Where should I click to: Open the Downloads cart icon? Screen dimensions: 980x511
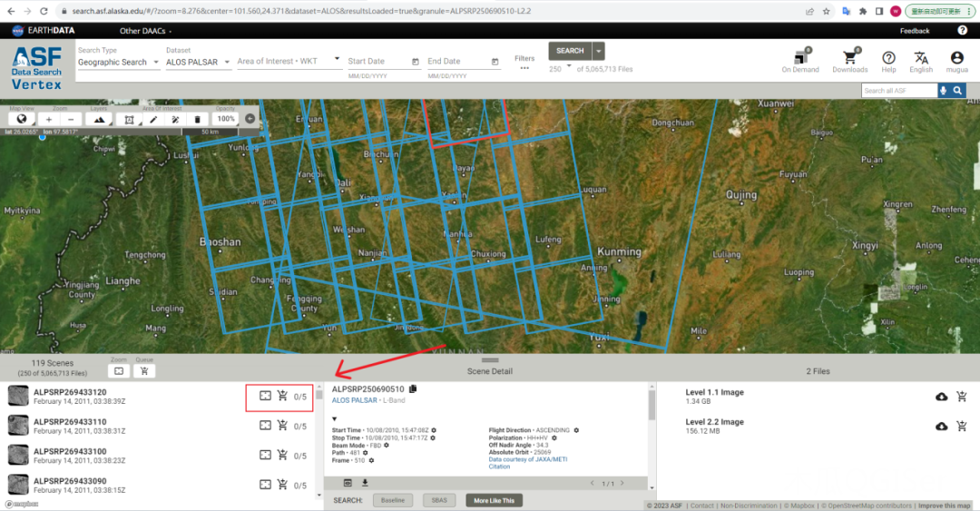click(x=849, y=57)
